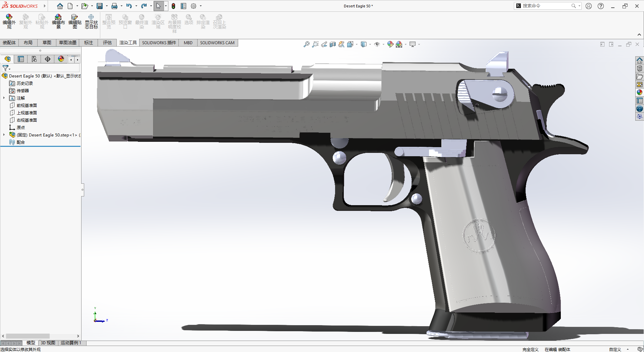Click 编辑贴图 (Edit Decal) ribbon tool

click(75, 22)
